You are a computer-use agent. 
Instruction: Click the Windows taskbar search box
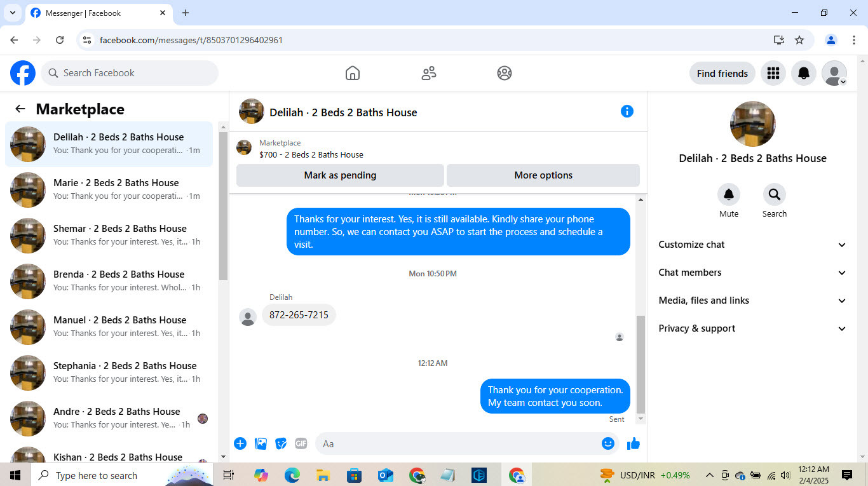pyautogui.click(x=123, y=475)
